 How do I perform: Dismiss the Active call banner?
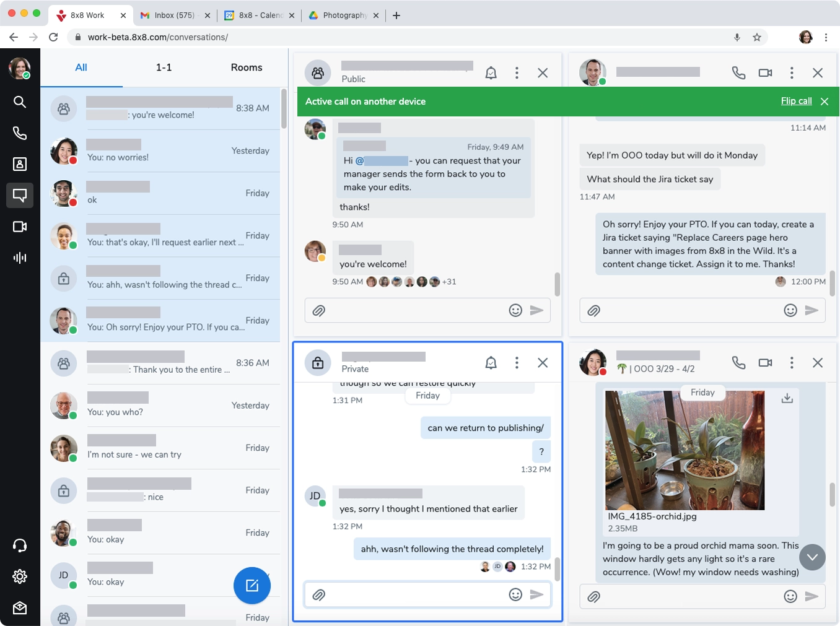click(x=825, y=102)
